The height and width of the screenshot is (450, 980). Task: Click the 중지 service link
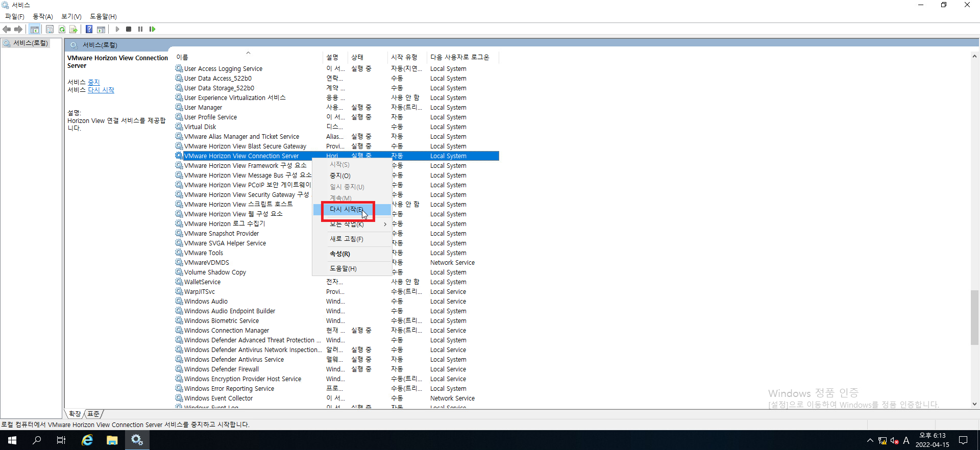pos(94,82)
